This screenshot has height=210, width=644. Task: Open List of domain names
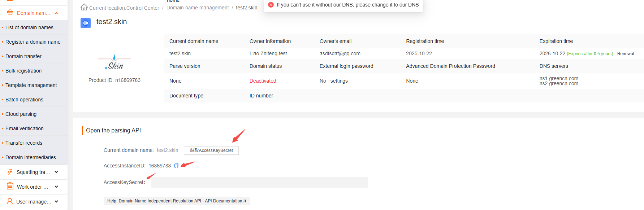(29, 27)
